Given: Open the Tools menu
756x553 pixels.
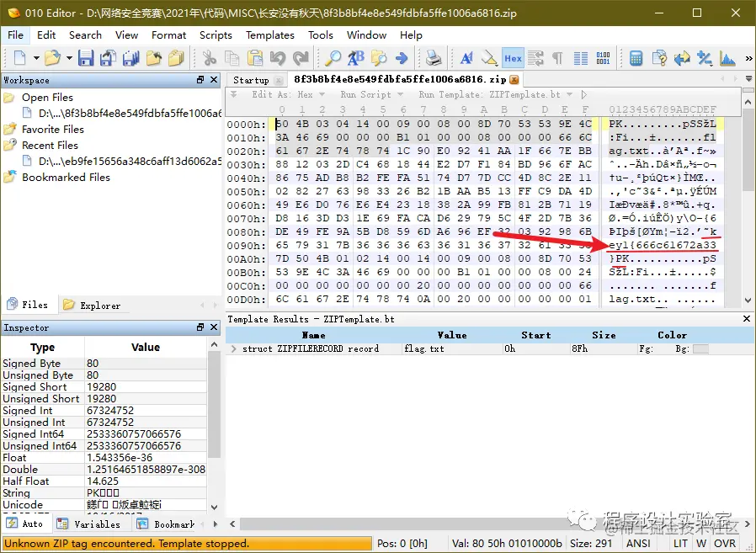Looking at the screenshot, I should [321, 35].
